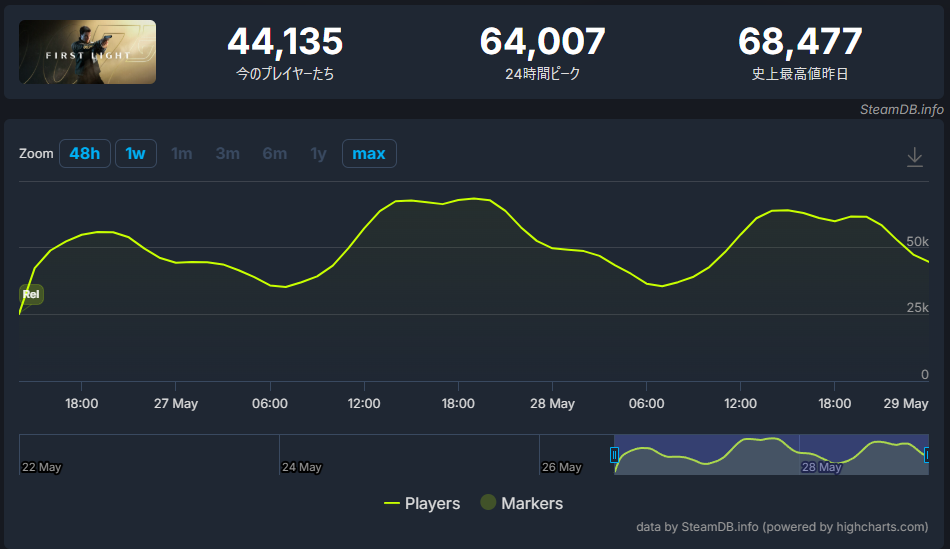The image size is (950, 549).
Task: Click the 24時間ピーク label
Action: pyautogui.click(x=542, y=74)
